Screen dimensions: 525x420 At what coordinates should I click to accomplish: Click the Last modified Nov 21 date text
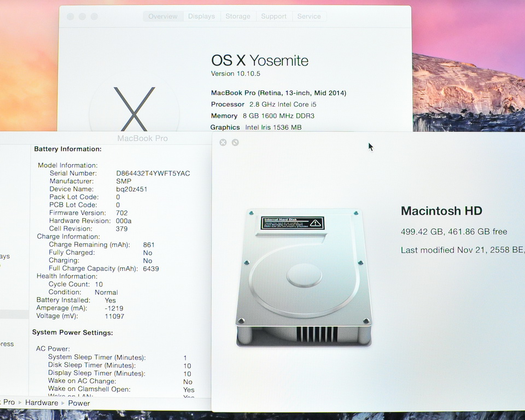463,250
